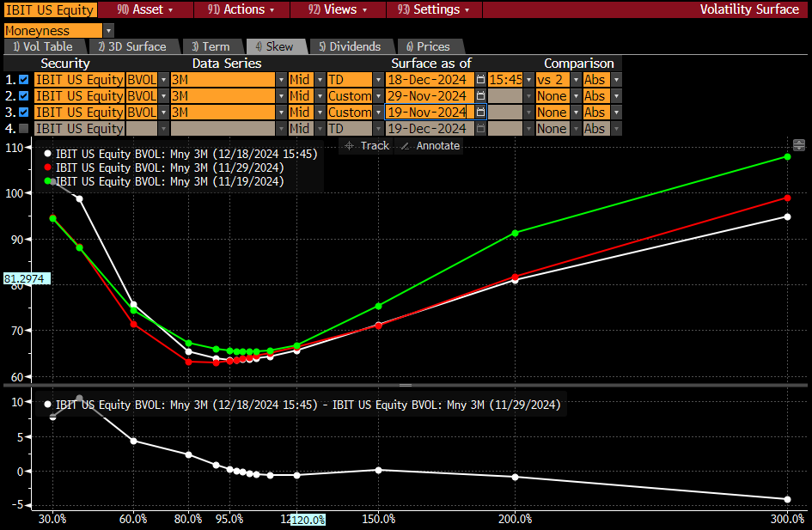
Task: Click IBIT US Equity security field at top
Action: coord(50,9)
